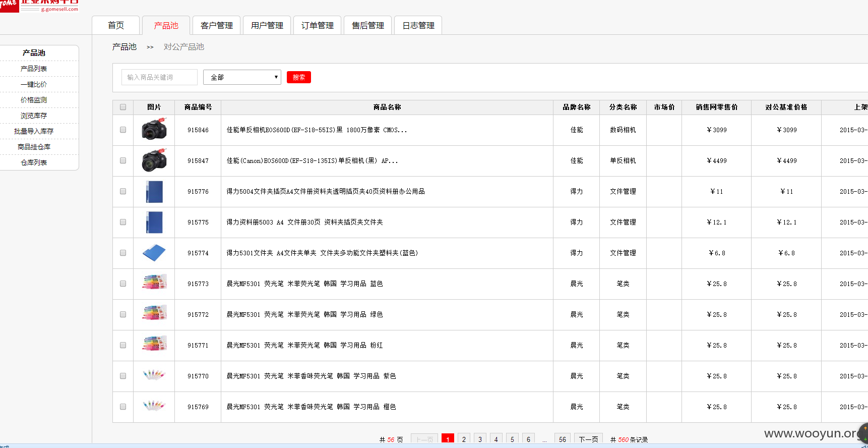This screenshot has width=868, height=448.
Task: Go to 浏览库存 in the sidebar
Action: [x=34, y=116]
